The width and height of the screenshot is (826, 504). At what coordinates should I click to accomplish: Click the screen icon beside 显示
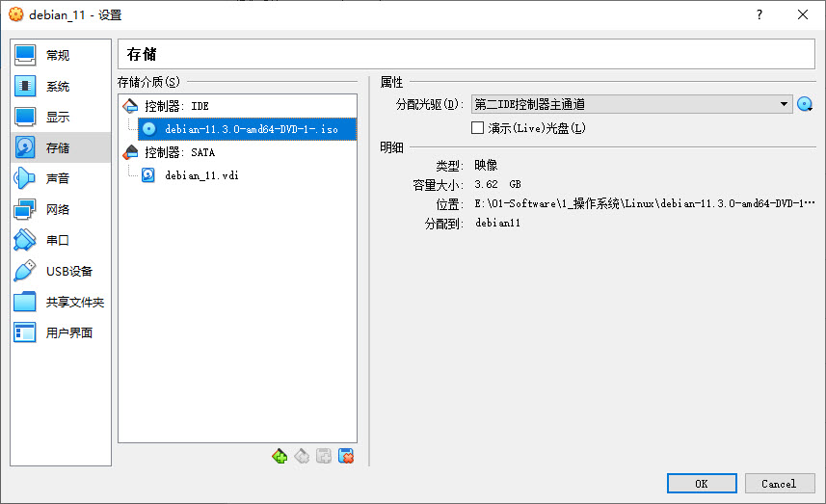pyautogui.click(x=25, y=117)
